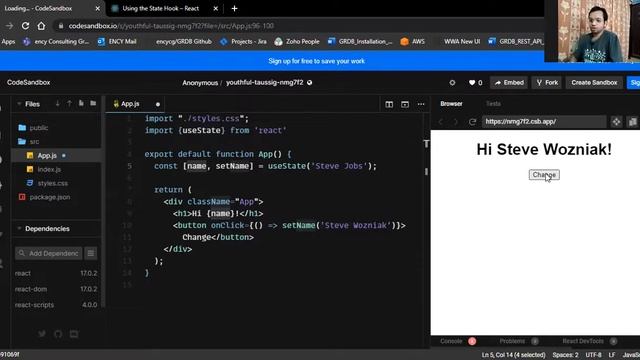Open the Projects - Jira bookmark

(243, 41)
